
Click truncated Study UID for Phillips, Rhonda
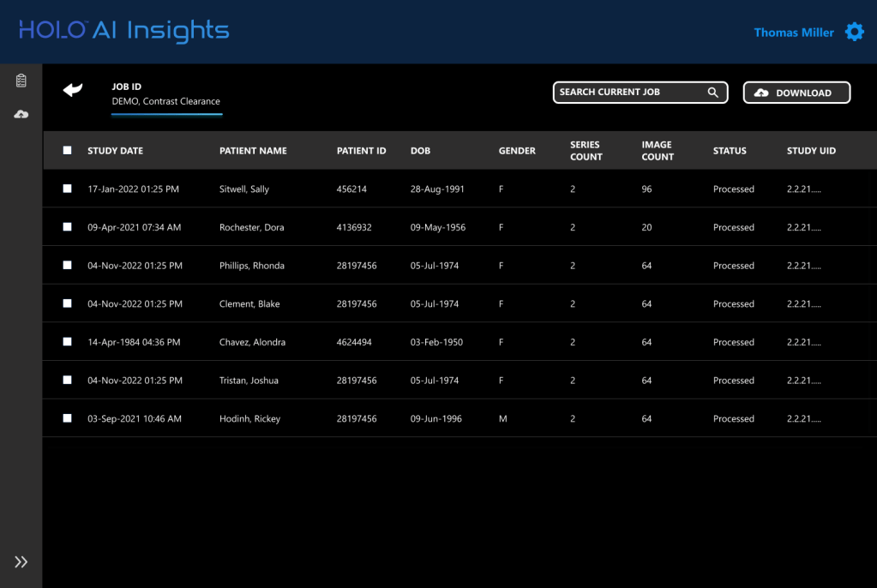pos(803,266)
